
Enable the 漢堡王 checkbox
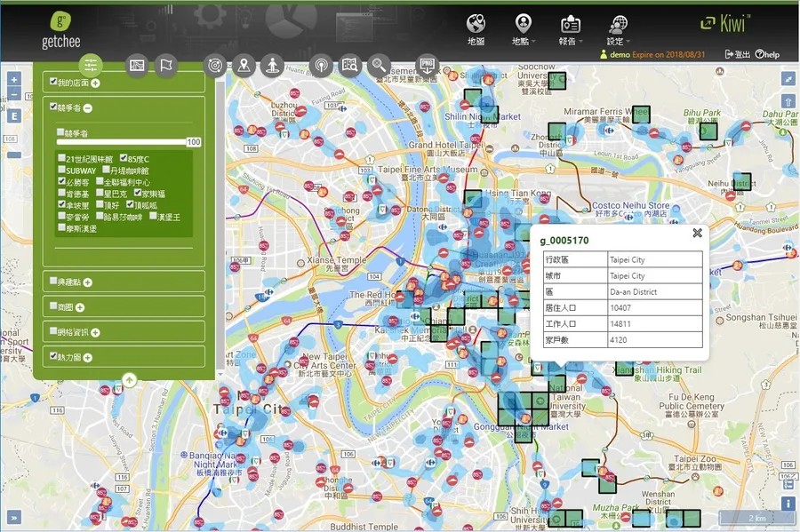153,216
